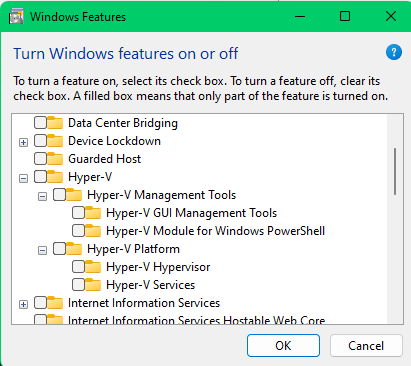This screenshot has width=411, height=366.
Task: Select the Hyper-V GUI Management Tools label
Action: tap(192, 213)
